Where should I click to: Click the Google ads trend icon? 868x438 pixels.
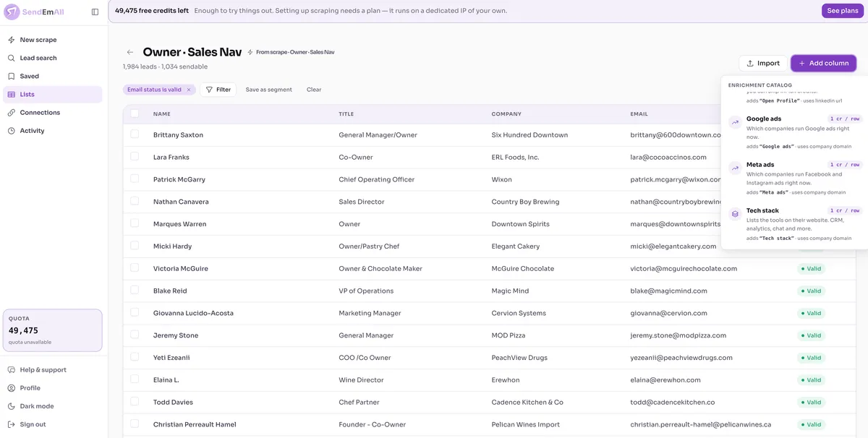735,123
